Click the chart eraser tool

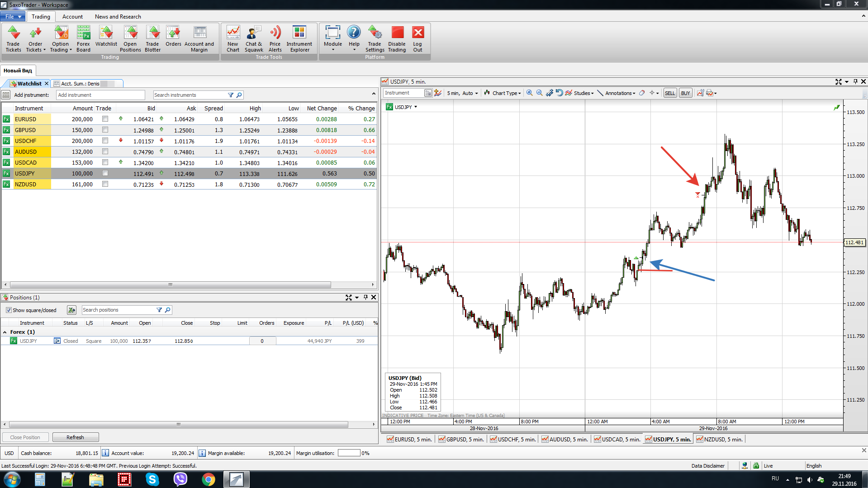[642, 93]
